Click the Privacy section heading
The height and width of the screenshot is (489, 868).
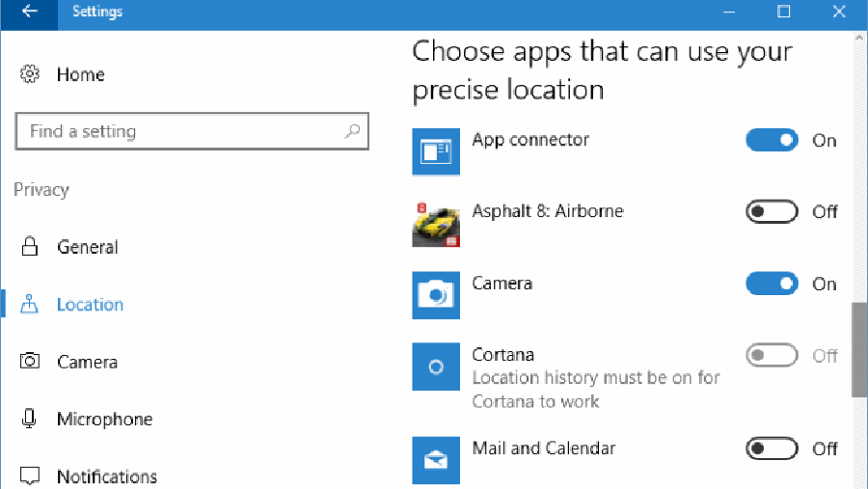click(x=41, y=189)
